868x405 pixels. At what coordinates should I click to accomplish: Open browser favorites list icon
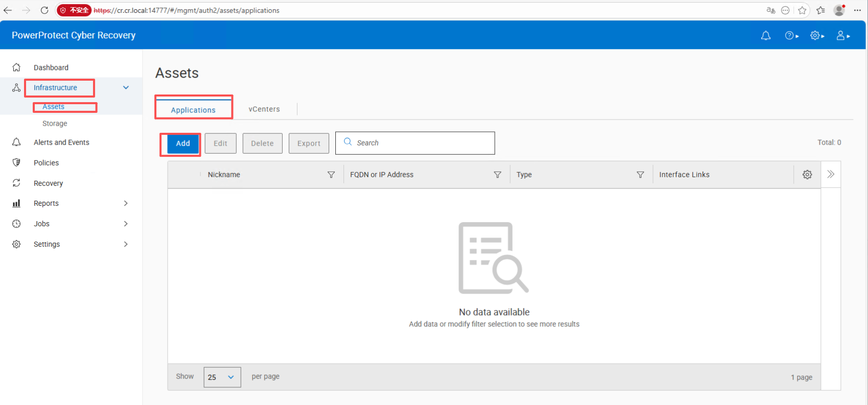(x=820, y=10)
